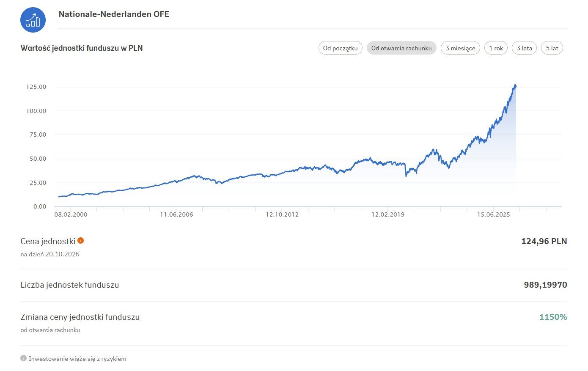Click the chart line's end-point marker
The width and height of the screenshot is (588, 371).
click(x=515, y=86)
